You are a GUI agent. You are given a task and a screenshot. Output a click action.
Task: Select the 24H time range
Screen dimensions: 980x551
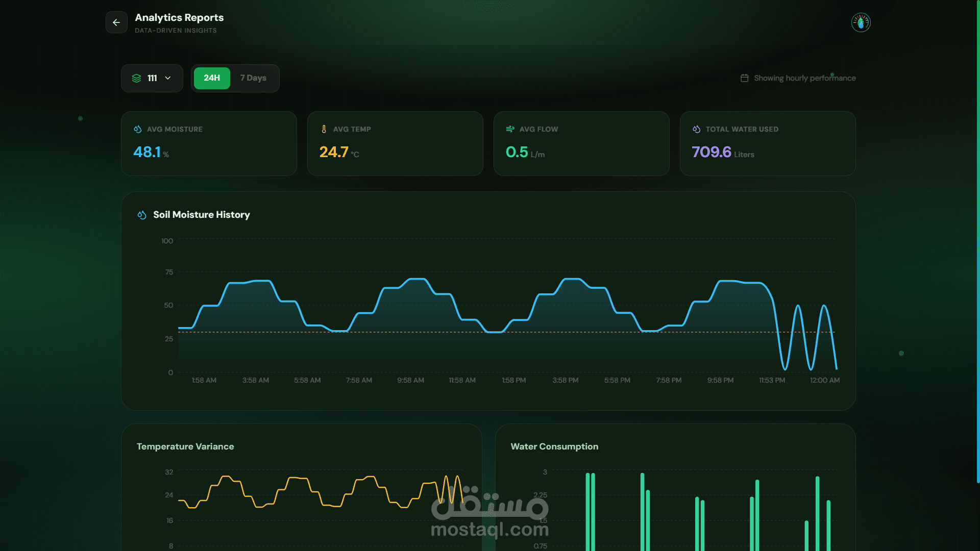point(212,78)
